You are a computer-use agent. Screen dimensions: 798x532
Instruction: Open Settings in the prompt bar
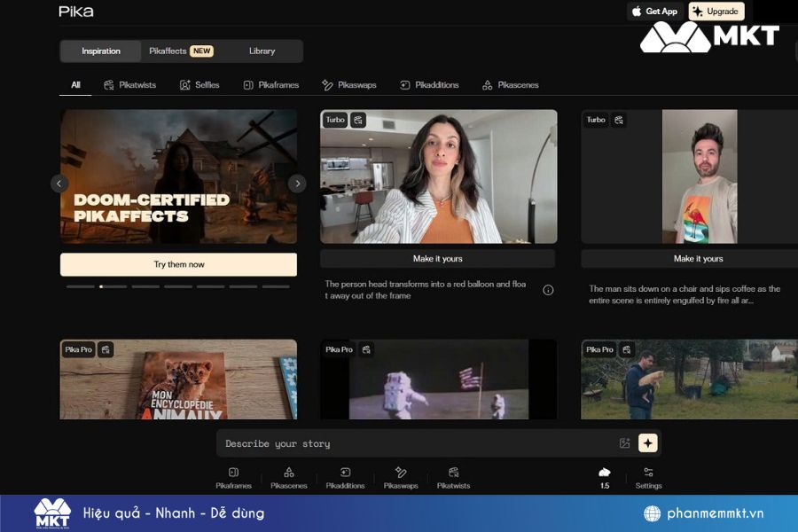coord(648,478)
